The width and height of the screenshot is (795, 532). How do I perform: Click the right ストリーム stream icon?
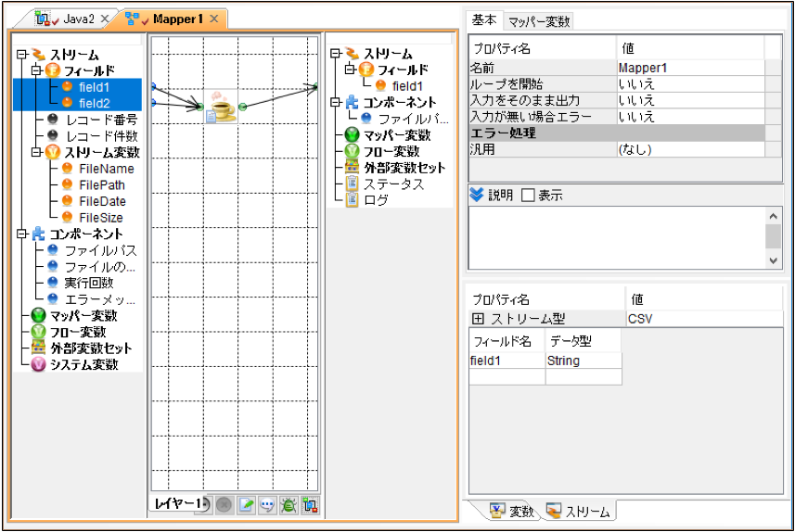coord(353,53)
